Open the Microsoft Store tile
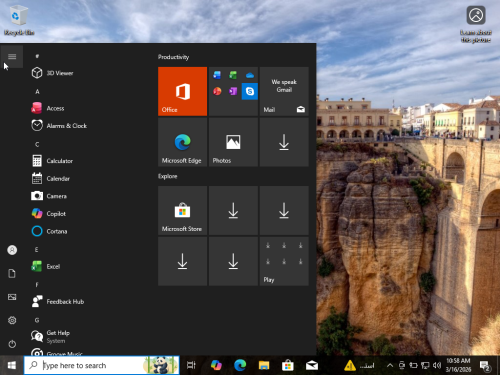The image size is (500, 375). (x=182, y=211)
